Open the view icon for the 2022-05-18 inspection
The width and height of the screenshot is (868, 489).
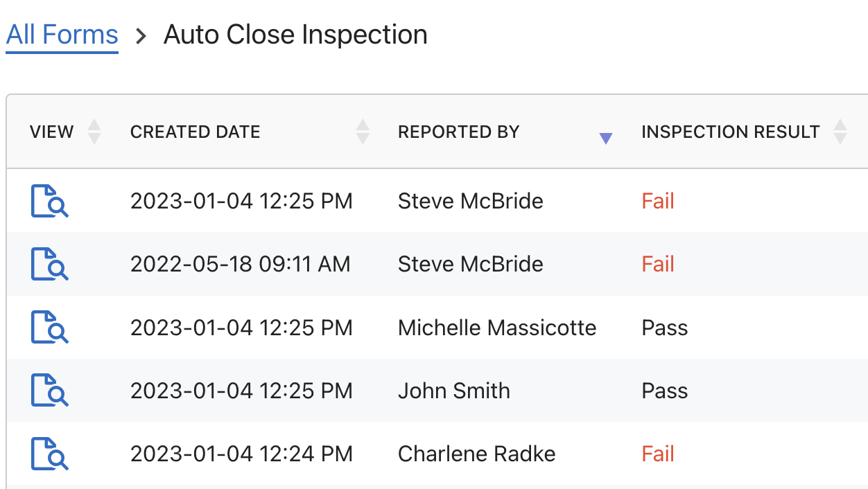pyautogui.click(x=49, y=264)
